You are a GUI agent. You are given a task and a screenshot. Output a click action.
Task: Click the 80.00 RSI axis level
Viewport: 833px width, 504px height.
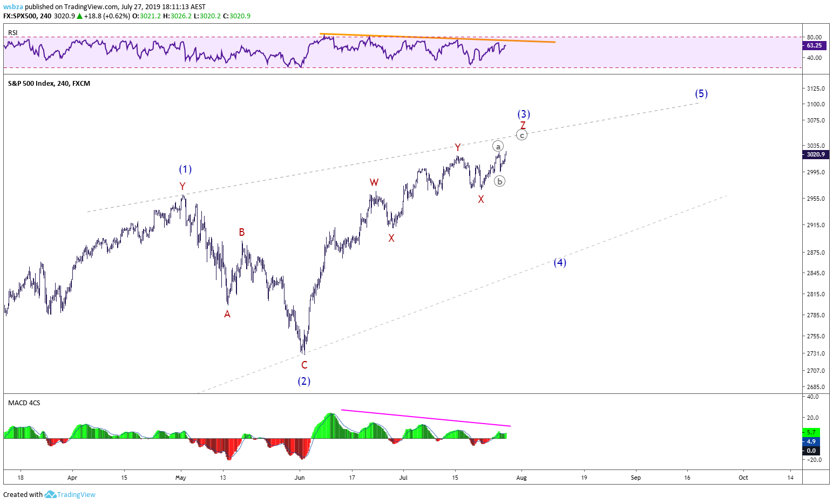814,37
